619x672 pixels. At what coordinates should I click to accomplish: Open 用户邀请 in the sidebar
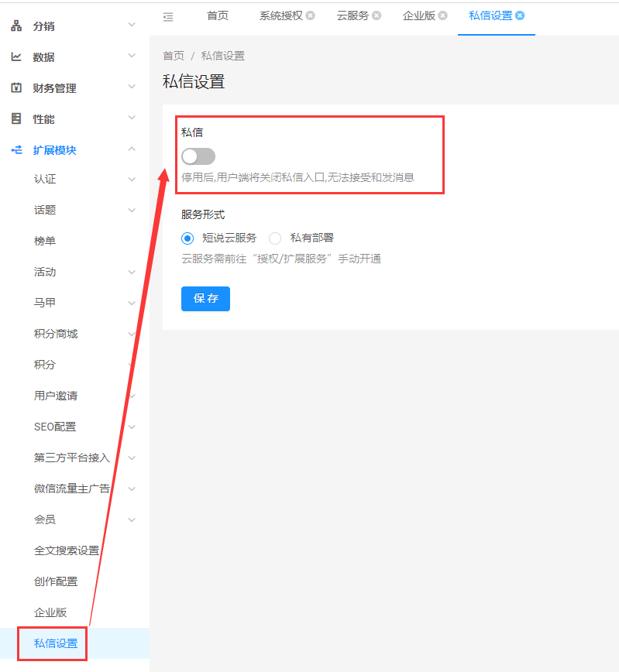pyautogui.click(x=56, y=396)
